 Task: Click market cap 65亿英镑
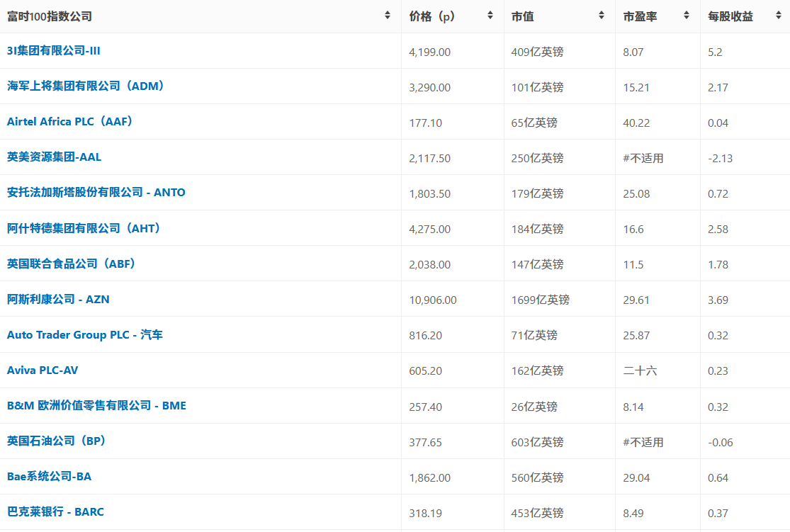(x=534, y=123)
